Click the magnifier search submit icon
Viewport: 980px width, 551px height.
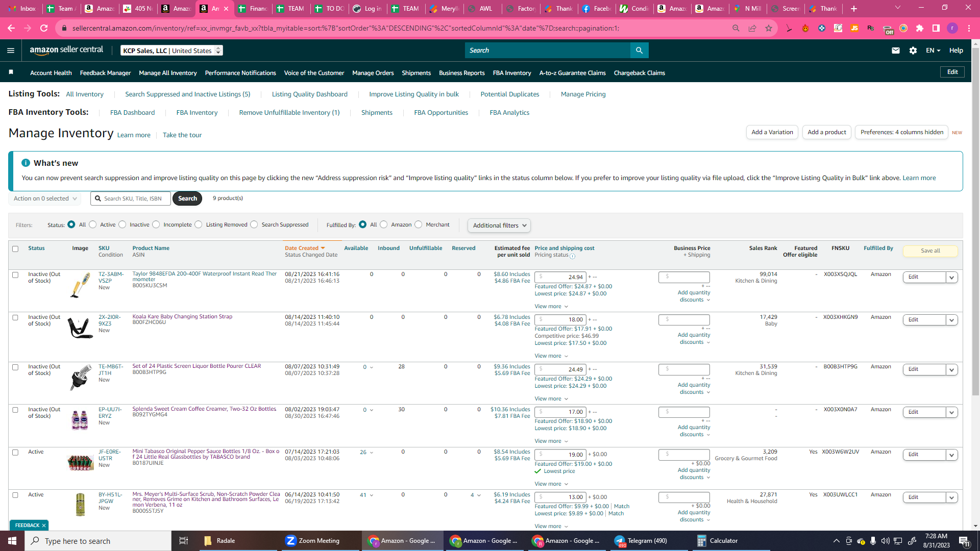point(639,50)
